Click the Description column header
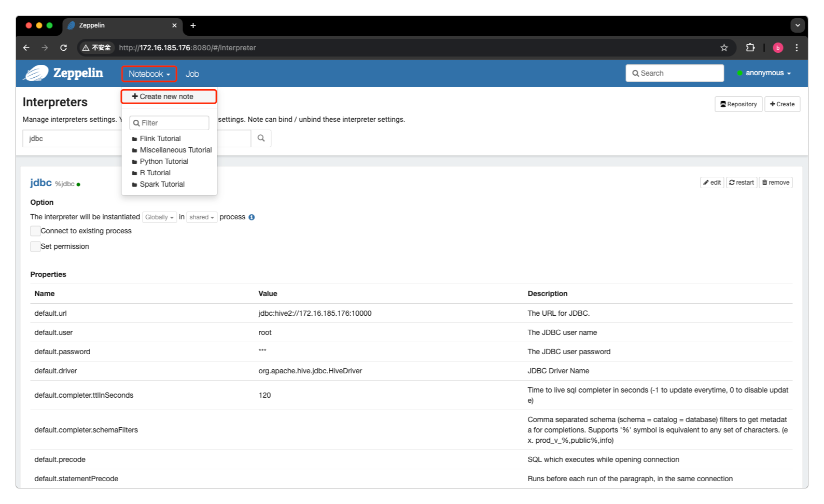This screenshot has height=504, width=824. point(548,293)
